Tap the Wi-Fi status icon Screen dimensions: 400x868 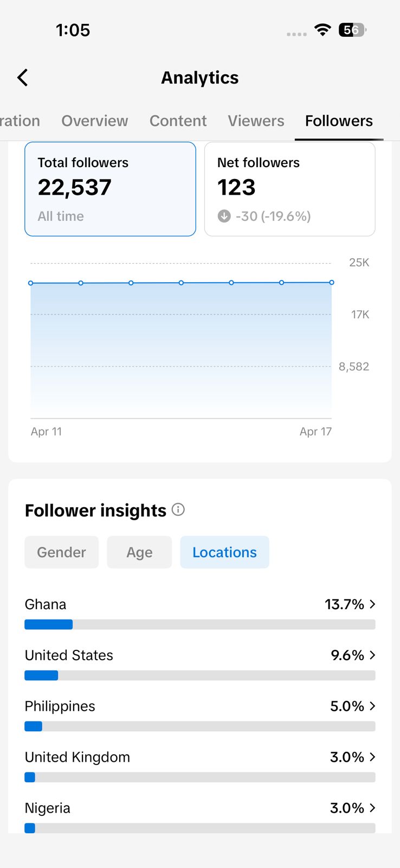(x=322, y=30)
